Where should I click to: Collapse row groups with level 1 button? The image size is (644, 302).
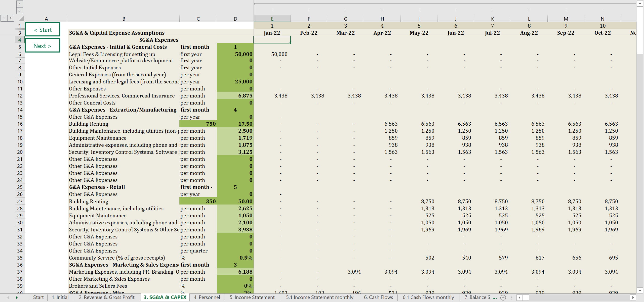4,18
